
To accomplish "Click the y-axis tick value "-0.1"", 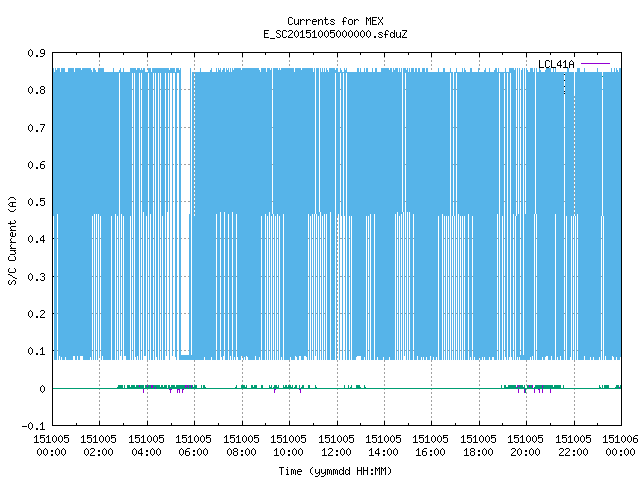I will point(33,426).
